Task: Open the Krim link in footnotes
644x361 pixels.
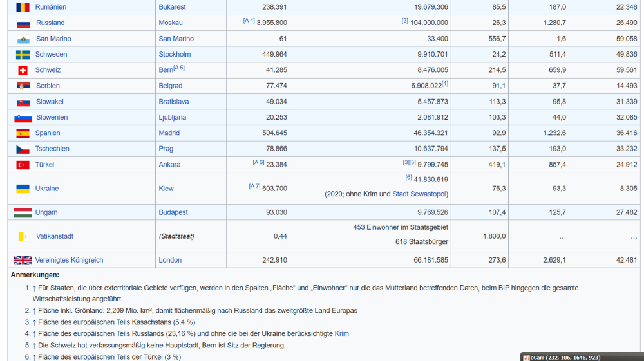Action: coord(341,333)
